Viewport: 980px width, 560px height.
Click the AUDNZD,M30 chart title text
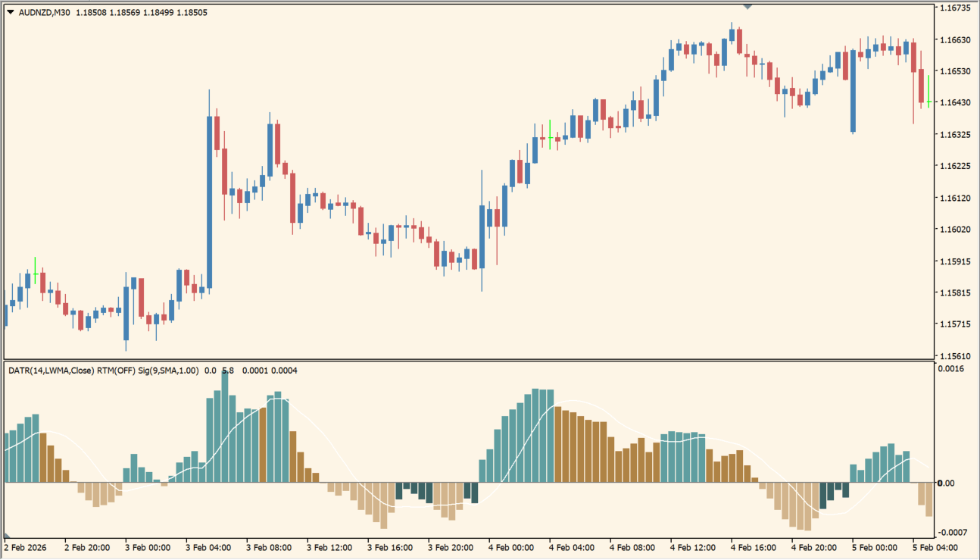[43, 12]
